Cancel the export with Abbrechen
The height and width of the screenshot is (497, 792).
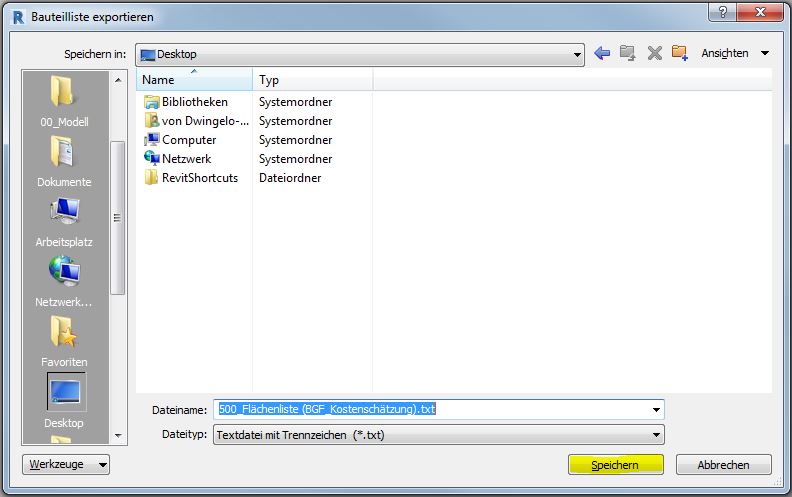(723, 465)
